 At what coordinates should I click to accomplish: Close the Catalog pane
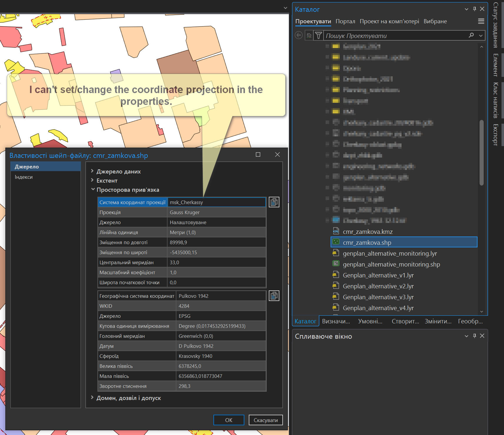(x=482, y=9)
